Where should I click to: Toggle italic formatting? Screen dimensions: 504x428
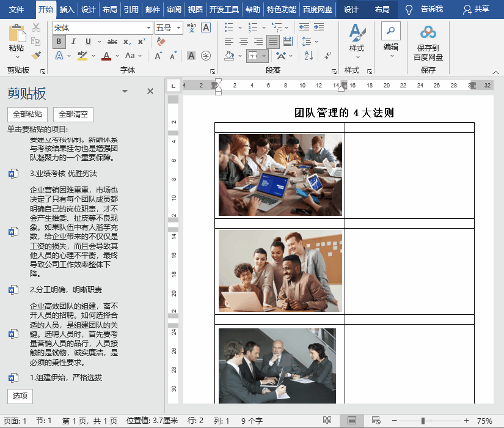tap(74, 40)
